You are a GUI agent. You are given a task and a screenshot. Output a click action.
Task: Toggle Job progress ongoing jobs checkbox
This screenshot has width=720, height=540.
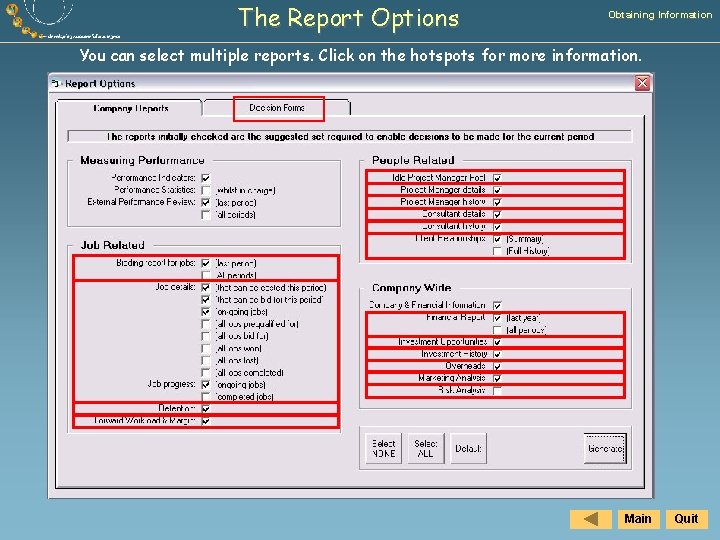(x=206, y=384)
